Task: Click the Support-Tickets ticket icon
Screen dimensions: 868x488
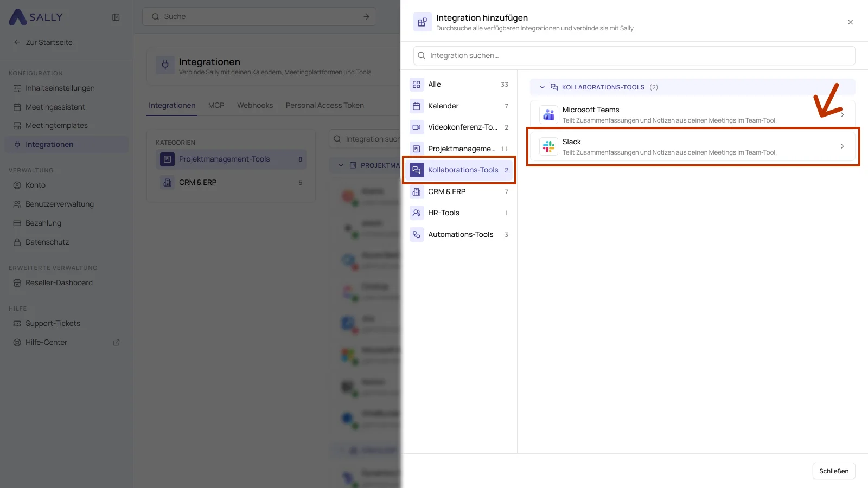Action: (x=17, y=324)
